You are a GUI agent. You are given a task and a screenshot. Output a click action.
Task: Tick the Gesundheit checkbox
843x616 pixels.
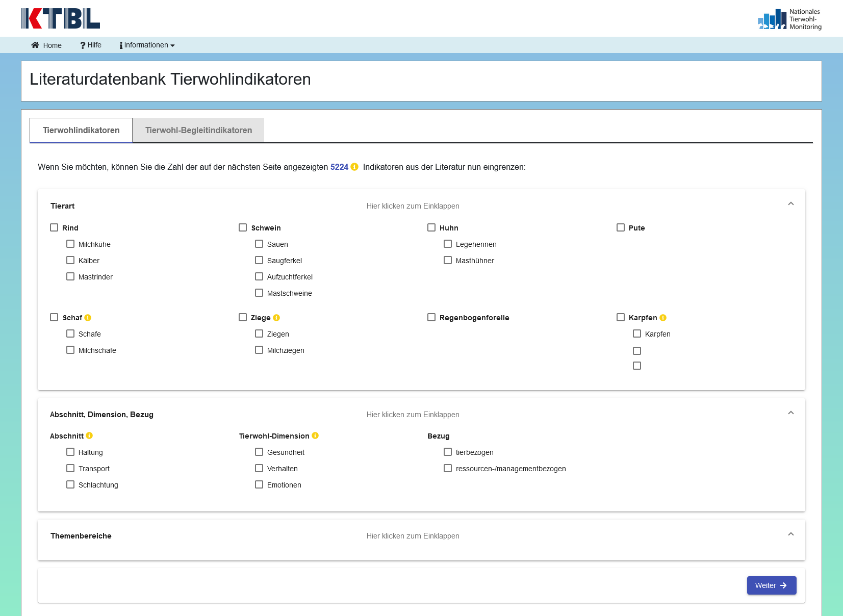259,452
